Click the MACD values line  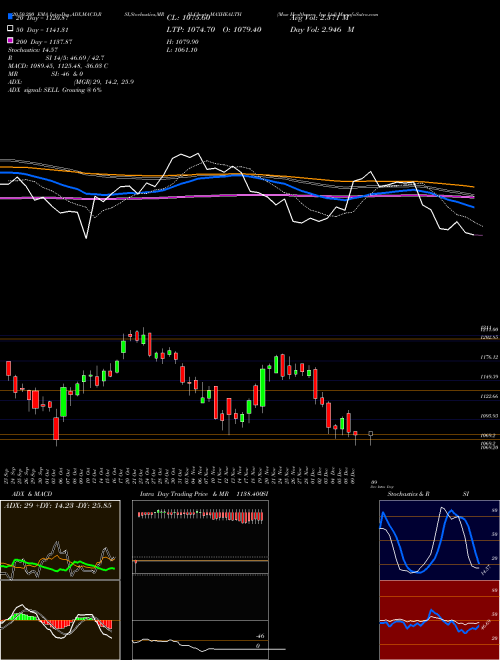tap(58, 66)
